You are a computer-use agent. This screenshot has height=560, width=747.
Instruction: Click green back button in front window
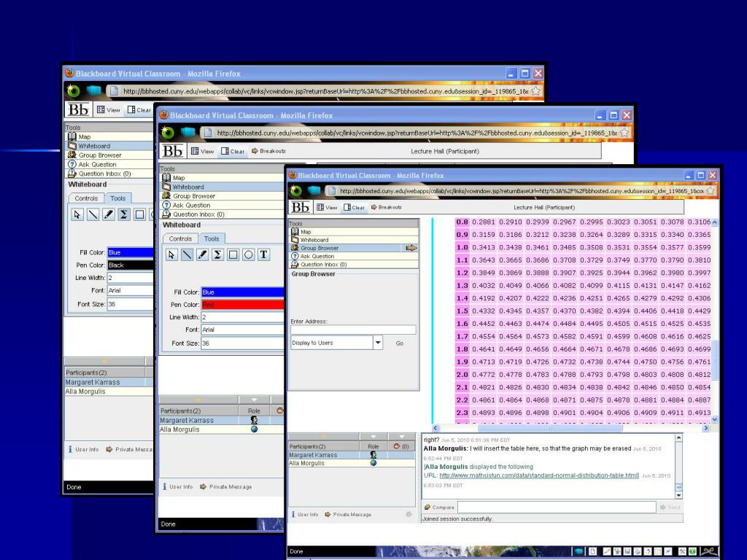tap(296, 191)
